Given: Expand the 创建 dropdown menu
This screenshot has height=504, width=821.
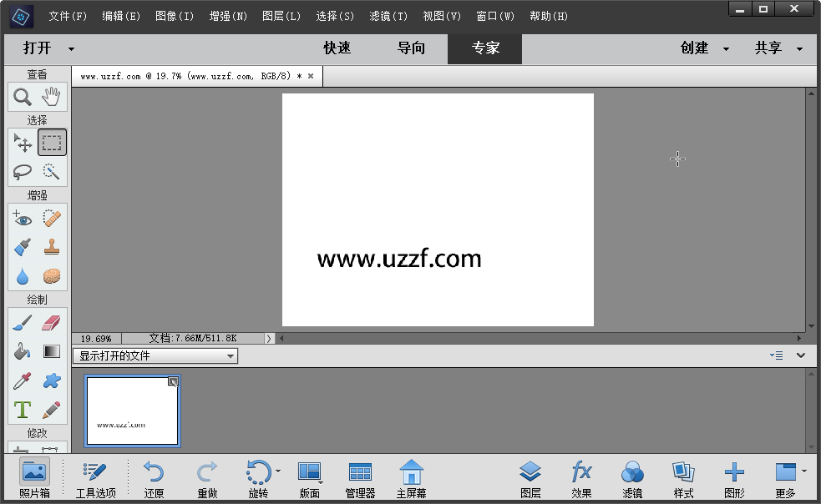Looking at the screenshot, I should 704,48.
